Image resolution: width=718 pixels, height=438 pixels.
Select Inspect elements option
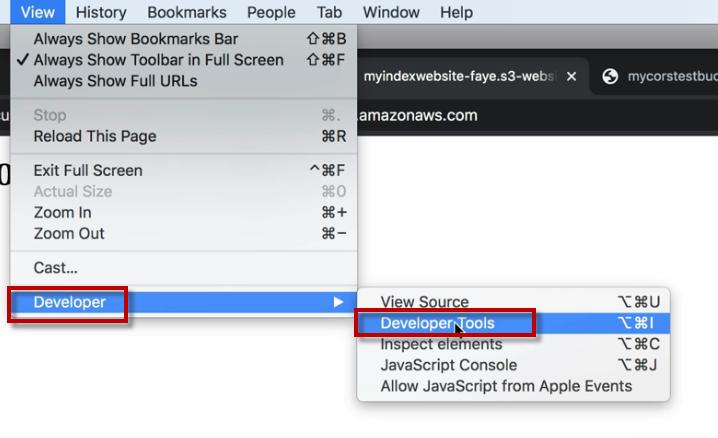(x=441, y=344)
